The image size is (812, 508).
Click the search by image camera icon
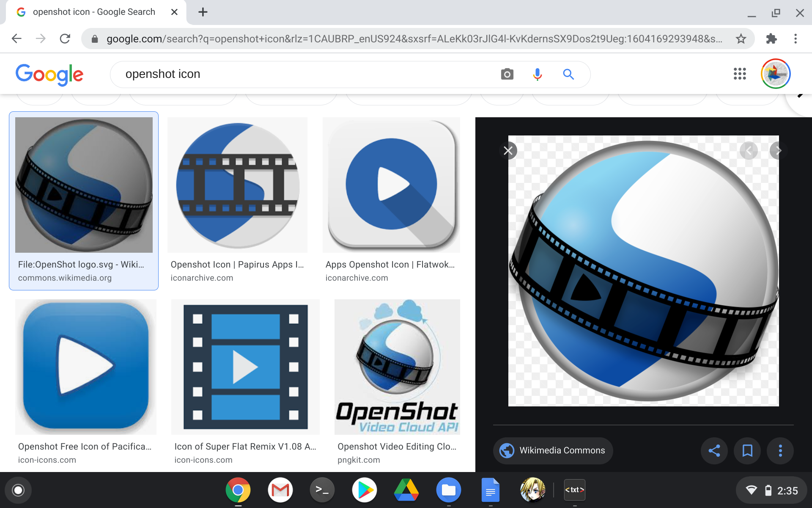[507, 74]
